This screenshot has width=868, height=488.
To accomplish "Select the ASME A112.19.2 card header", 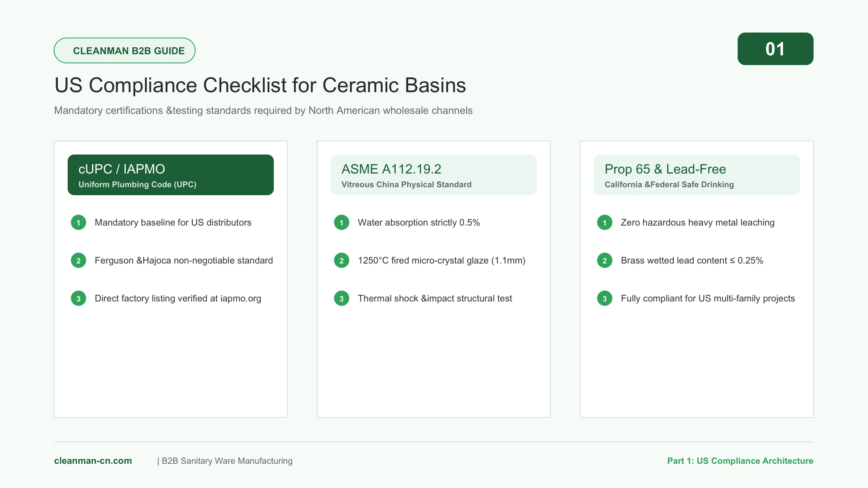I will (x=434, y=175).
